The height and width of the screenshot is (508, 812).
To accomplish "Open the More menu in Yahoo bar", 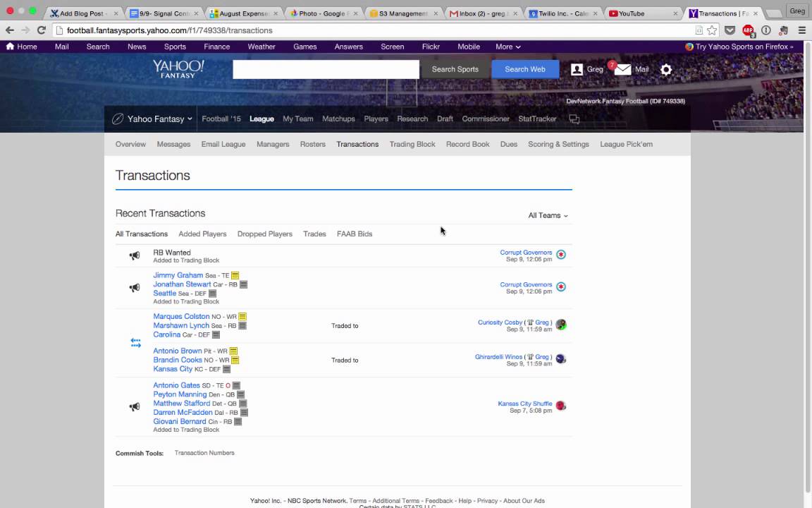I will [x=508, y=46].
